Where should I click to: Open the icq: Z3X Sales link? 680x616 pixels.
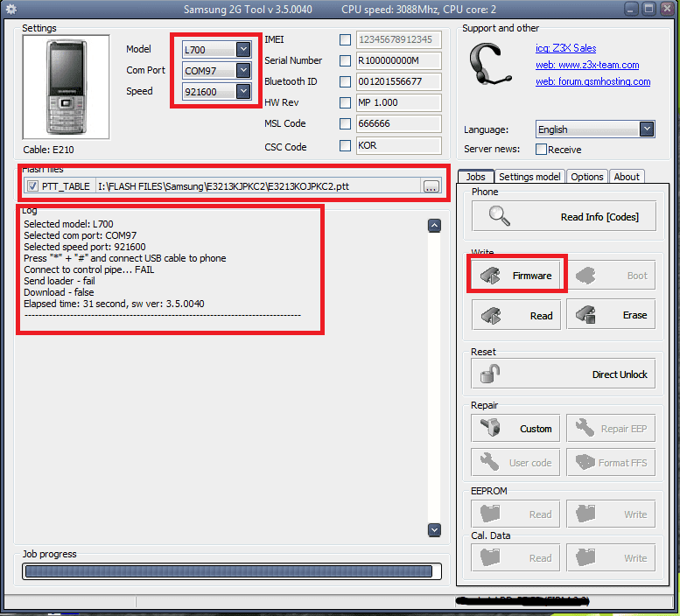(x=565, y=48)
